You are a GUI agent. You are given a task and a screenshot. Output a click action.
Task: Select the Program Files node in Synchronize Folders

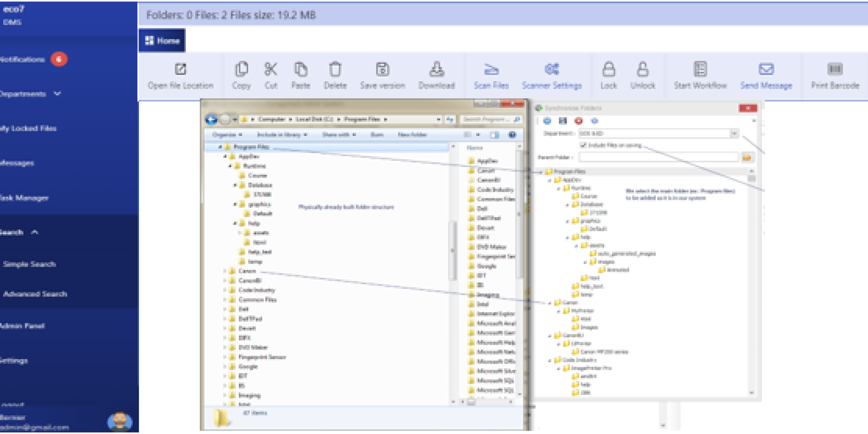tap(569, 172)
